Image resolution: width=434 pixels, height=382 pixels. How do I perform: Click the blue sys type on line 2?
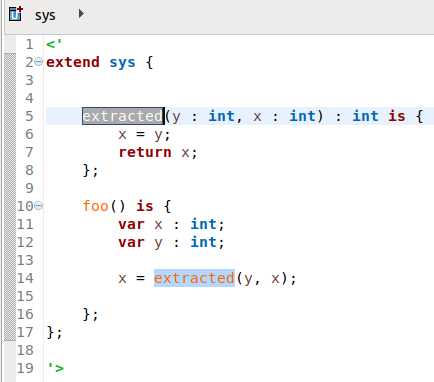point(122,63)
